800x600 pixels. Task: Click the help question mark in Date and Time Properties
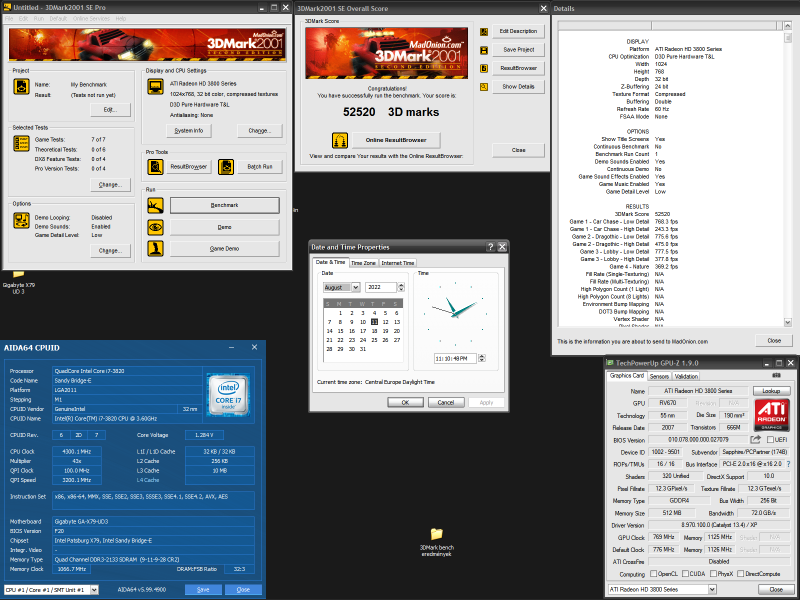[x=490, y=247]
